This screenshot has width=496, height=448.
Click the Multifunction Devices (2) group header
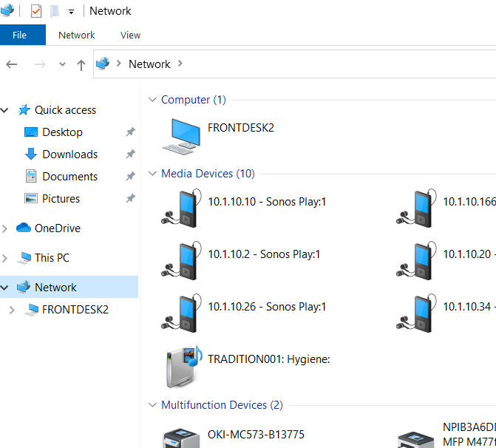click(x=222, y=405)
